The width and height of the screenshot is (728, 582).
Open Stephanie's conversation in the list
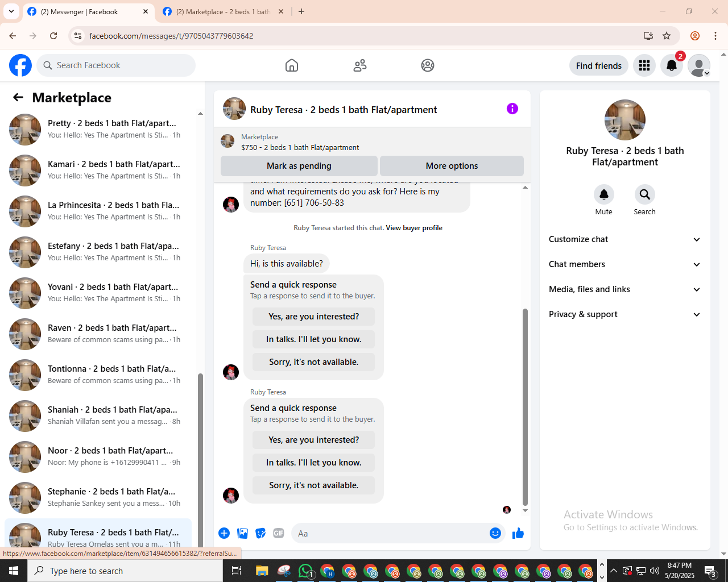98,498
